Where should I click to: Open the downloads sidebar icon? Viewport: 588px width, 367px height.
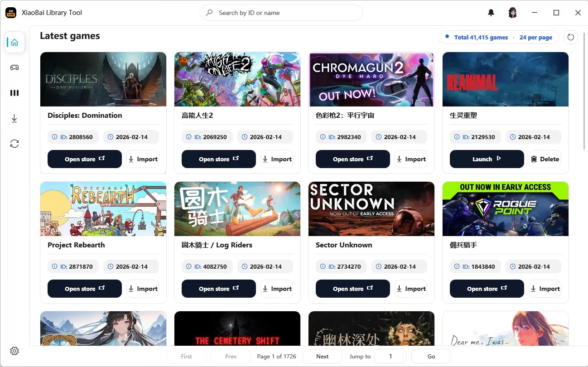pyautogui.click(x=14, y=119)
